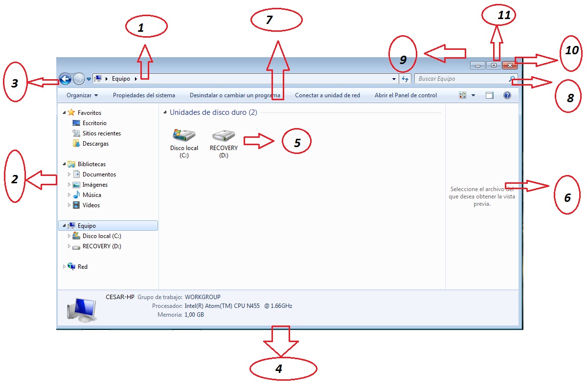Toggle the preview pane button
Screen dimensions: 588x391
click(x=489, y=95)
